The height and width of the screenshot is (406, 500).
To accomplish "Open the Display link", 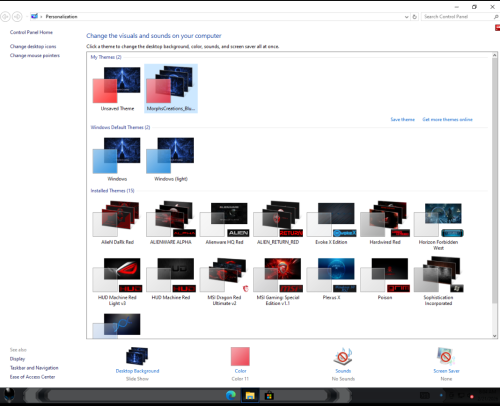I will 17,359.
